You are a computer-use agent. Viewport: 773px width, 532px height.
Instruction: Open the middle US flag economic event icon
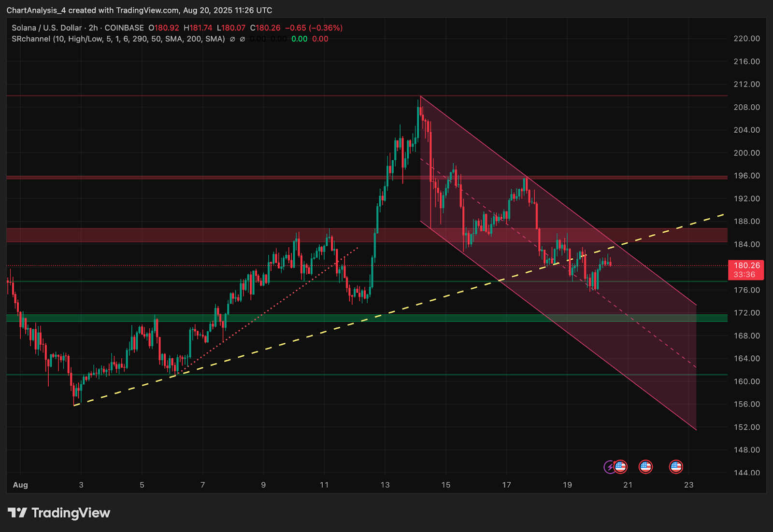click(x=645, y=467)
